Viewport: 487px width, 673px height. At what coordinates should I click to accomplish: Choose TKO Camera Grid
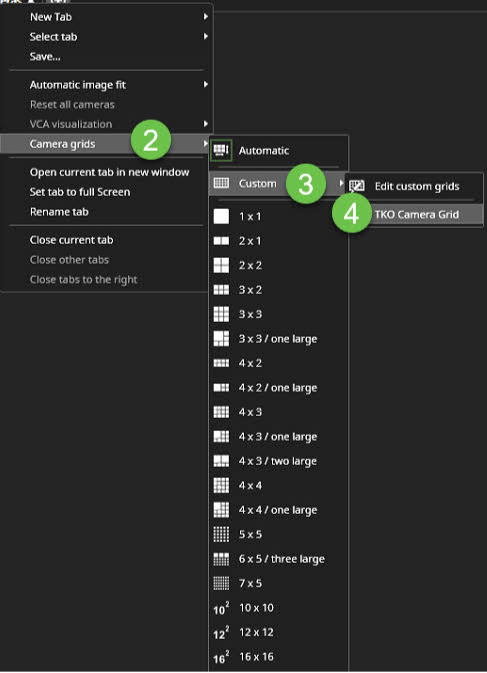click(417, 214)
